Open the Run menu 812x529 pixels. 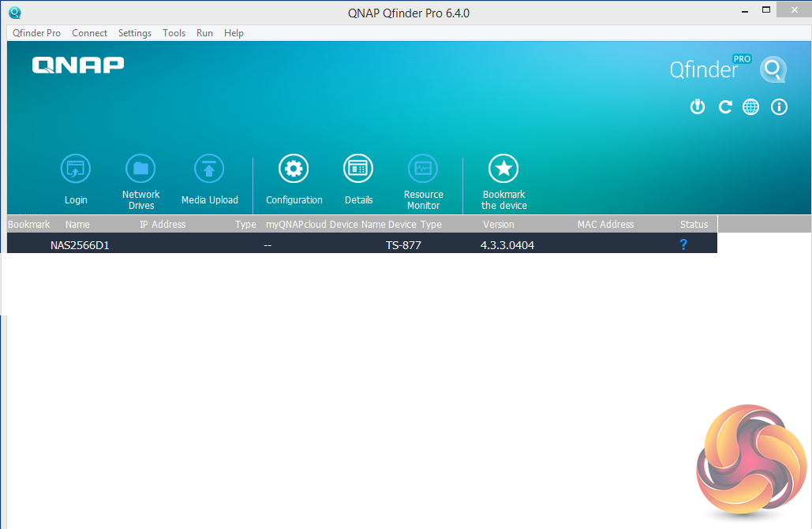[204, 33]
